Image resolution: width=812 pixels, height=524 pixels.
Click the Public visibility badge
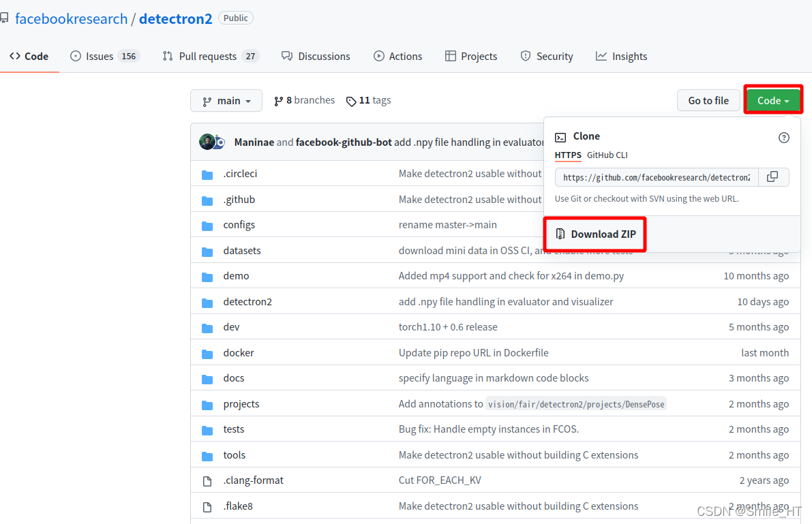(x=236, y=18)
